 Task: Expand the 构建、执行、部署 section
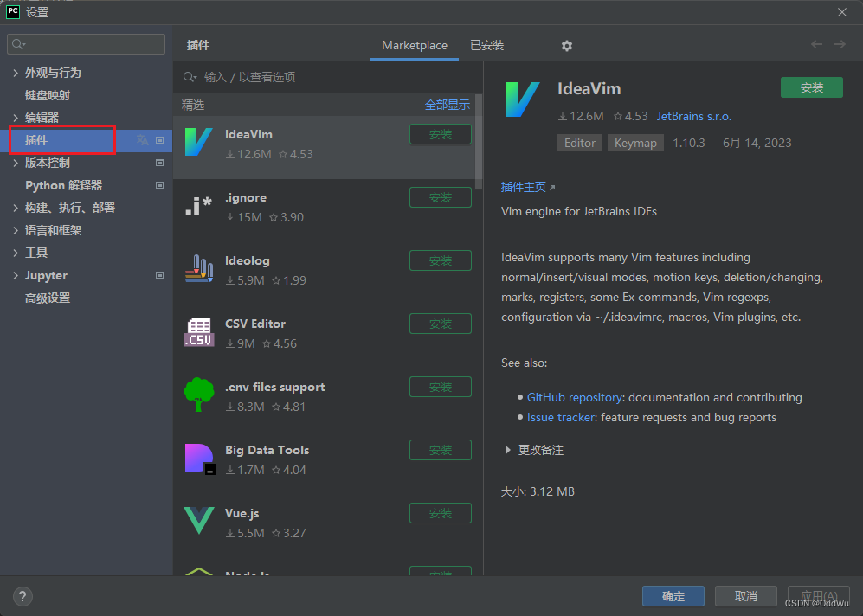(x=16, y=208)
